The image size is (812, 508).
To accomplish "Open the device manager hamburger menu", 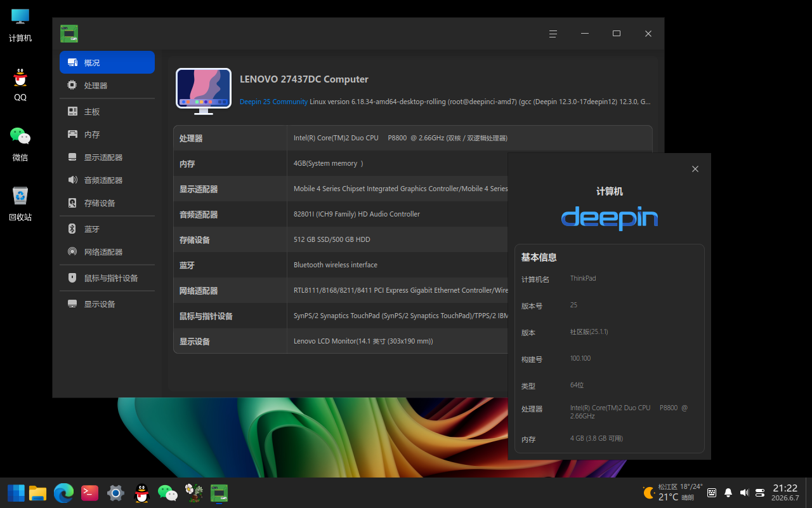I will pyautogui.click(x=553, y=34).
